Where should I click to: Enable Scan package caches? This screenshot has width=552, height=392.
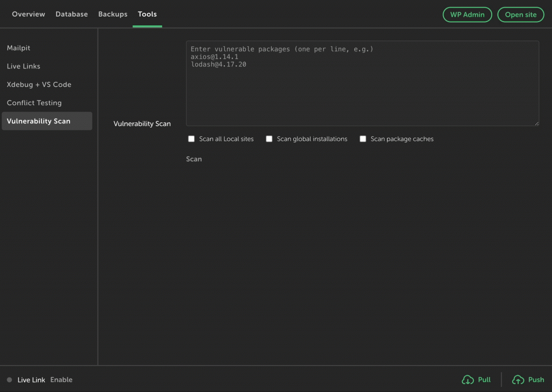point(363,139)
